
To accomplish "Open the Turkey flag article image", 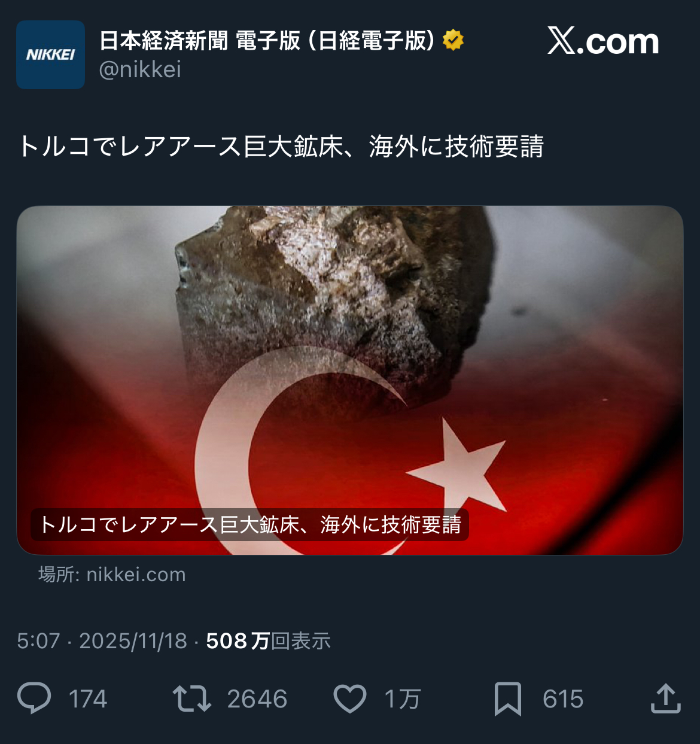I will [350, 380].
